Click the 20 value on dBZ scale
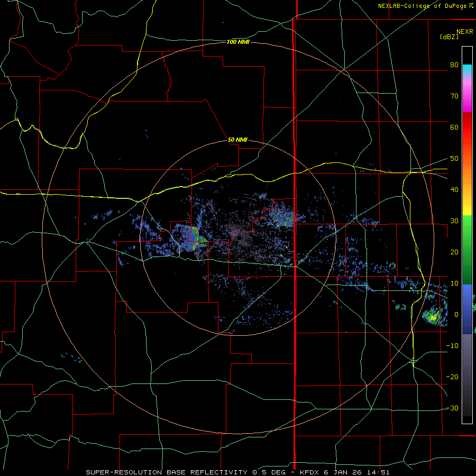 [x=454, y=252]
